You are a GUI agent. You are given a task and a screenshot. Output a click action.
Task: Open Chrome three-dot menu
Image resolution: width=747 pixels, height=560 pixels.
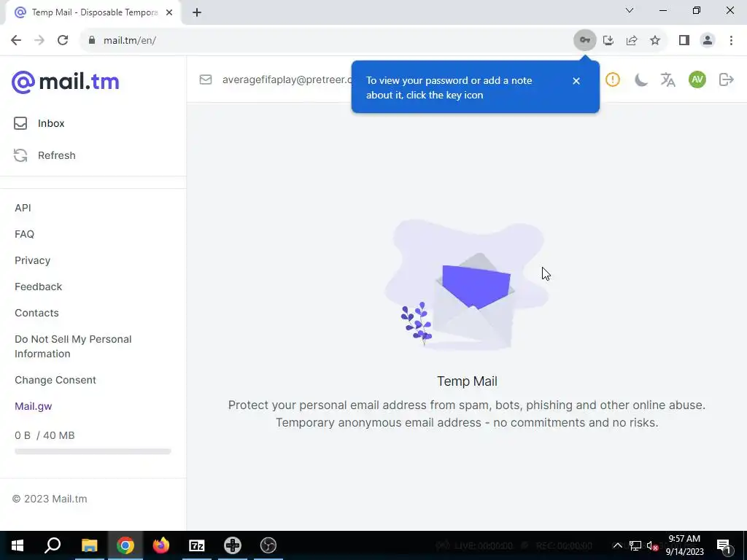tap(731, 40)
